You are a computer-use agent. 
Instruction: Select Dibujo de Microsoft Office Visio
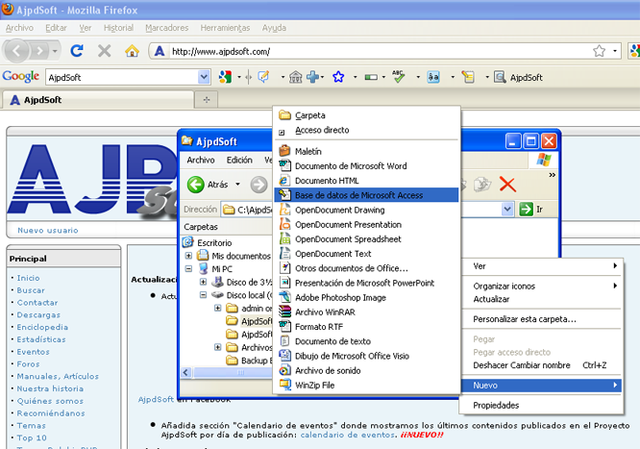[x=367, y=356]
